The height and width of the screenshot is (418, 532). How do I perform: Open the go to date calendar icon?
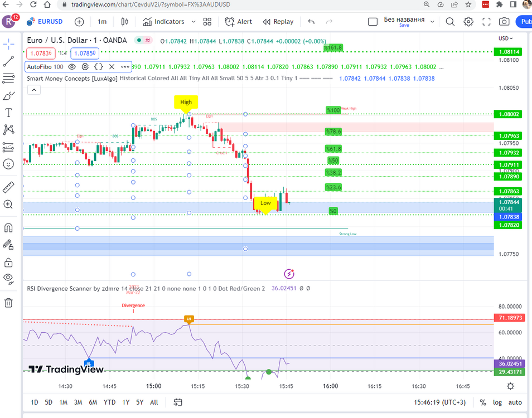click(178, 402)
